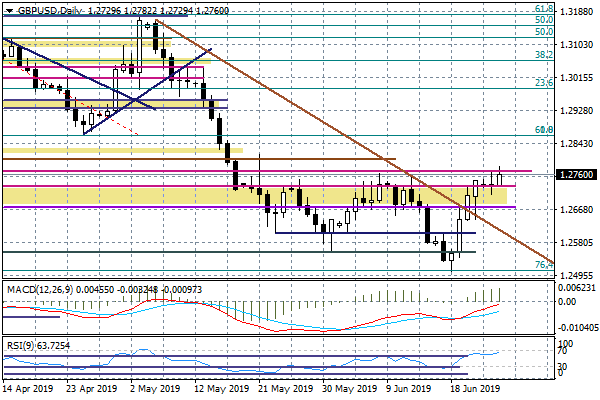The image size is (600, 400).
Task: Click the small triangle before GBPUSD,Daily
Action: pyautogui.click(x=10, y=11)
